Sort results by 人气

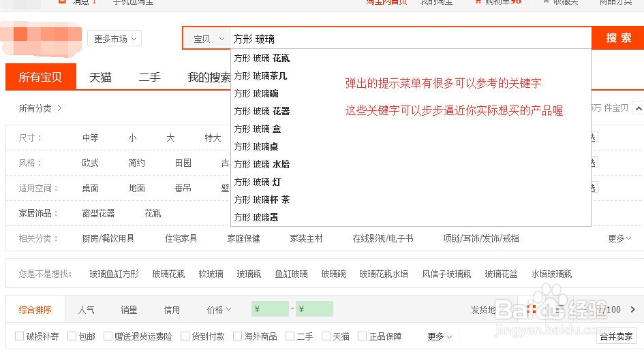pyautogui.click(x=87, y=310)
